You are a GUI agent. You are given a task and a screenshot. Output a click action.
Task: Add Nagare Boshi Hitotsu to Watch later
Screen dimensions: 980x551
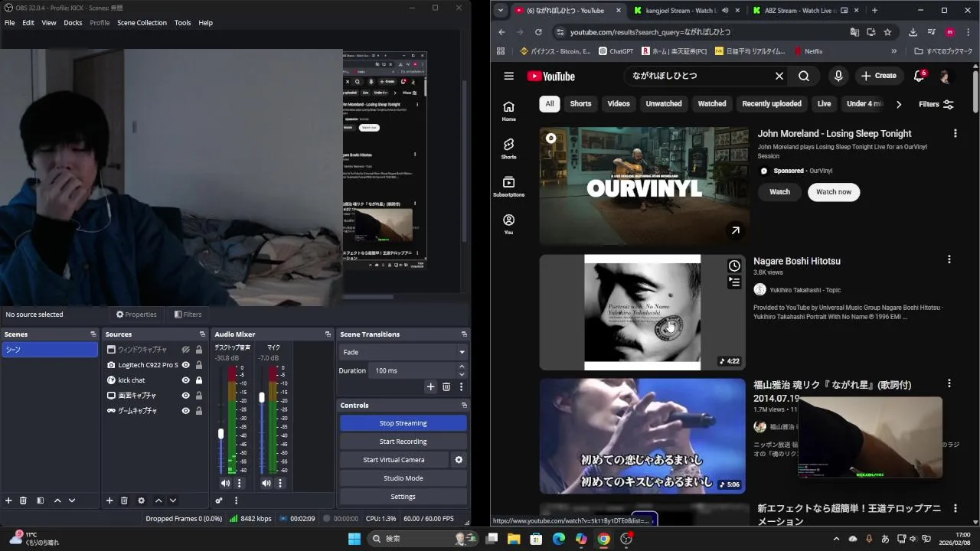click(734, 266)
